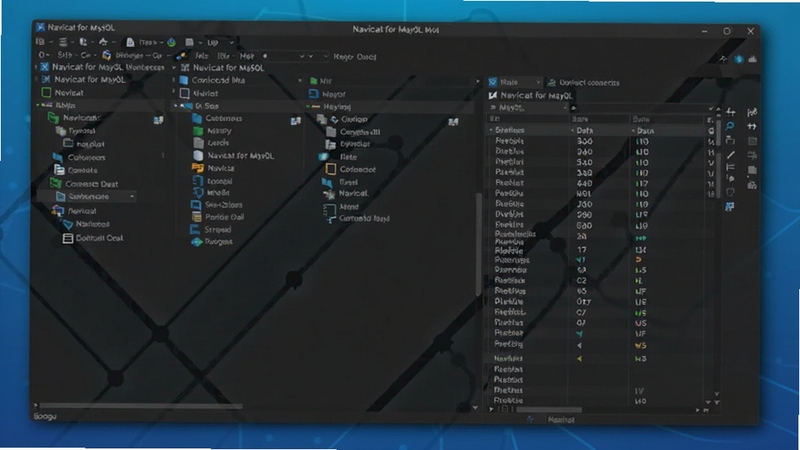Click the crossed arrows icon atop right strip
Image resolution: width=800 pixels, height=450 pixels.
(x=730, y=112)
